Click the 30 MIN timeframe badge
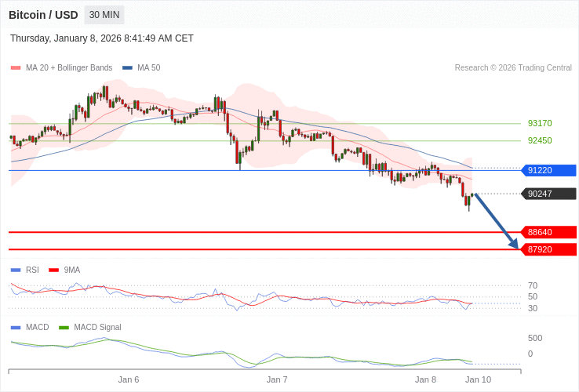 104,15
